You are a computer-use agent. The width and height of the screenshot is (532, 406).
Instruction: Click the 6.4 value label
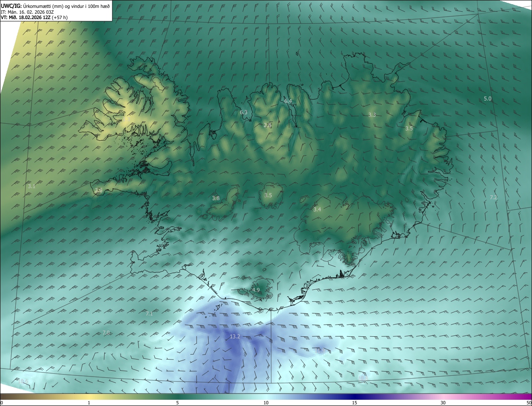(288, 101)
